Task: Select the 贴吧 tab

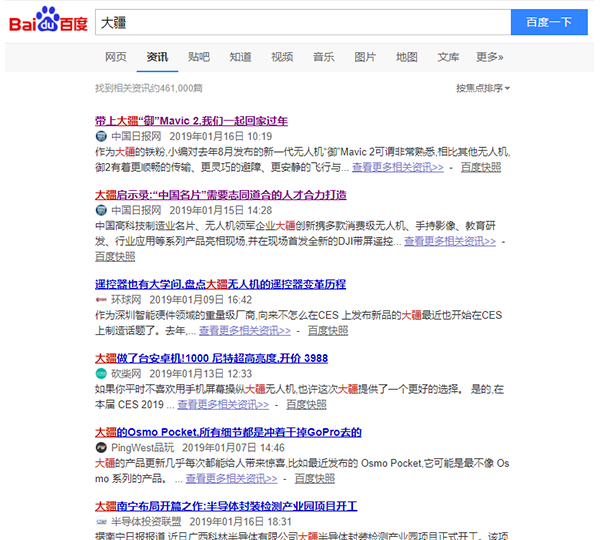Action: (199, 57)
